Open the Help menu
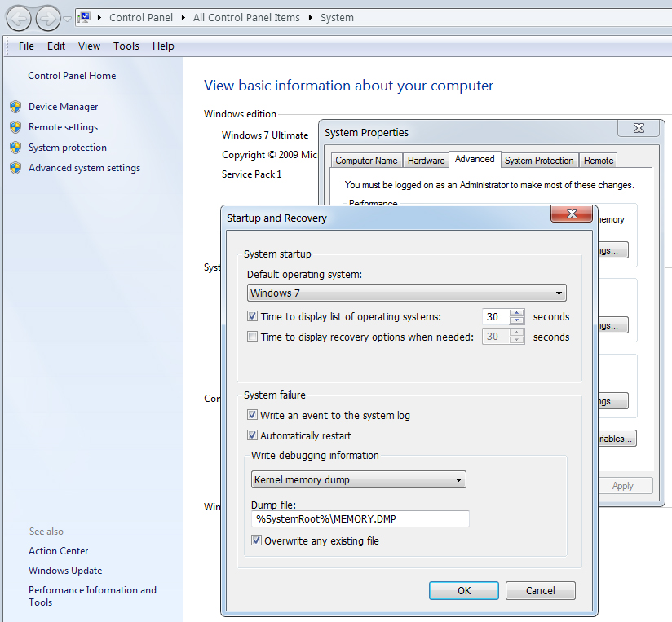This screenshot has height=622, width=672. coord(163,46)
